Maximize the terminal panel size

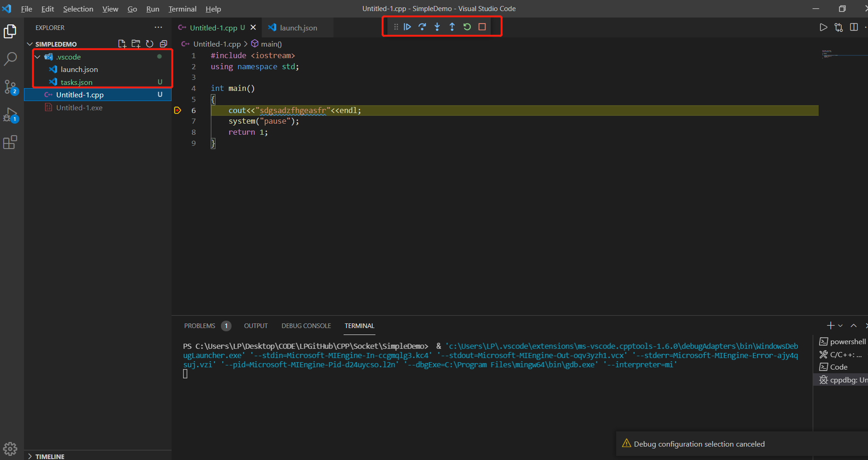tap(854, 326)
